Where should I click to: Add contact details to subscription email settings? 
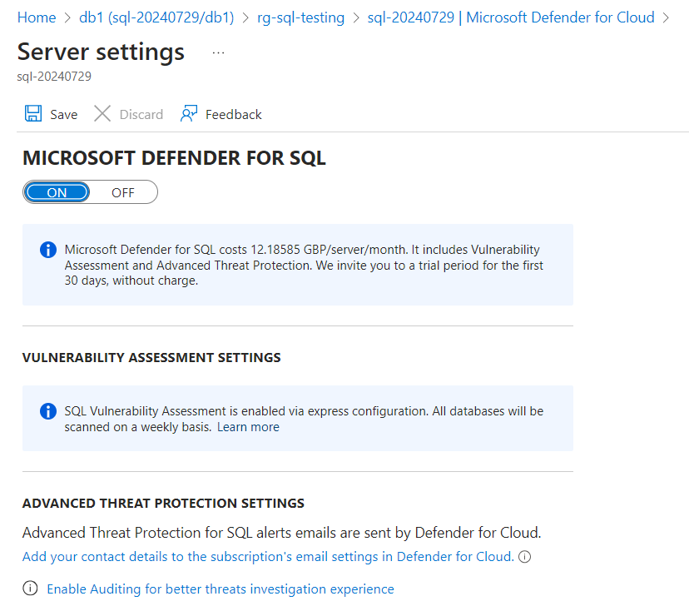click(x=266, y=557)
